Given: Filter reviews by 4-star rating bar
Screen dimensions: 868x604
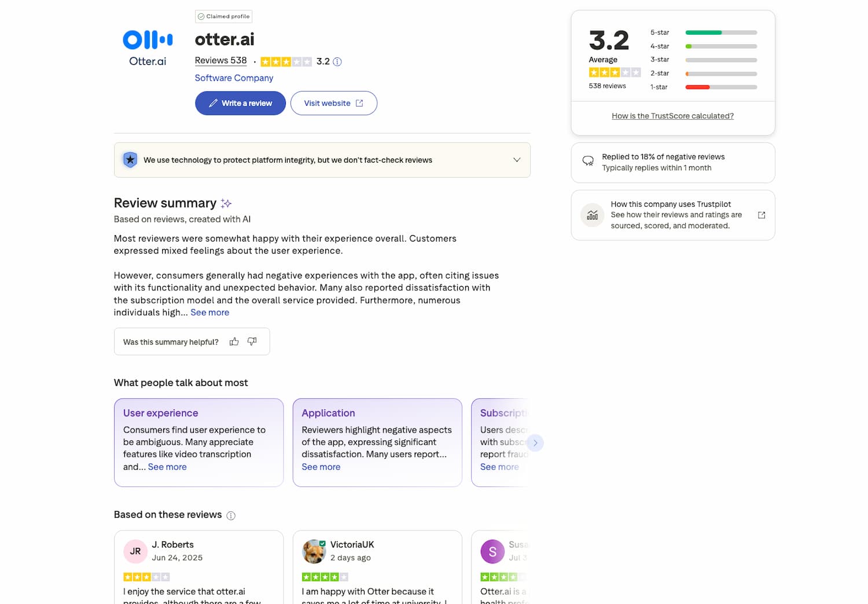Looking at the screenshot, I should (x=720, y=46).
